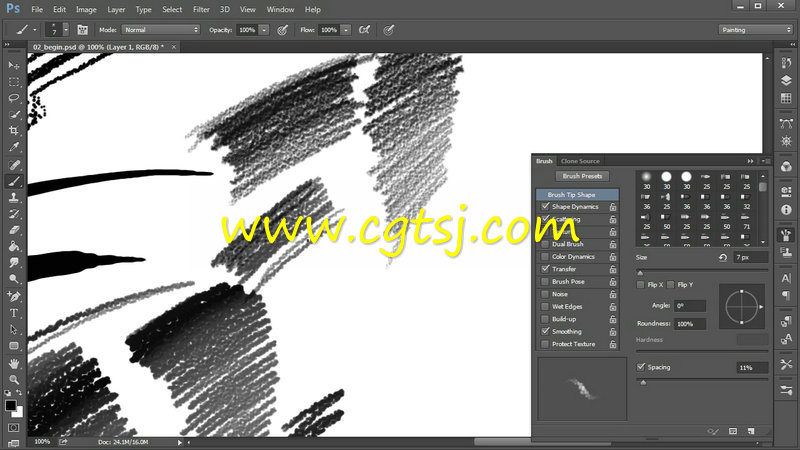Select the Zoom tool
Viewport: 800px width, 450px height.
point(14,379)
